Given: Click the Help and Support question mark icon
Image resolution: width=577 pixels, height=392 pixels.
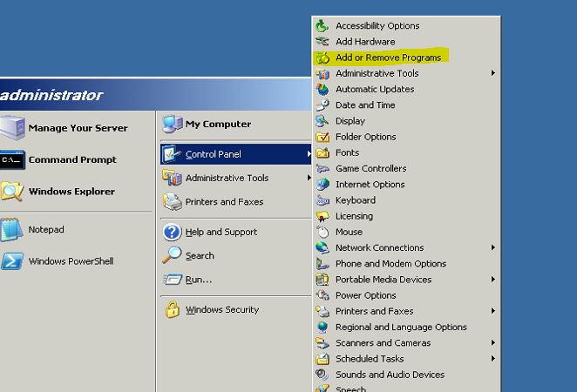Looking at the screenshot, I should tap(172, 232).
